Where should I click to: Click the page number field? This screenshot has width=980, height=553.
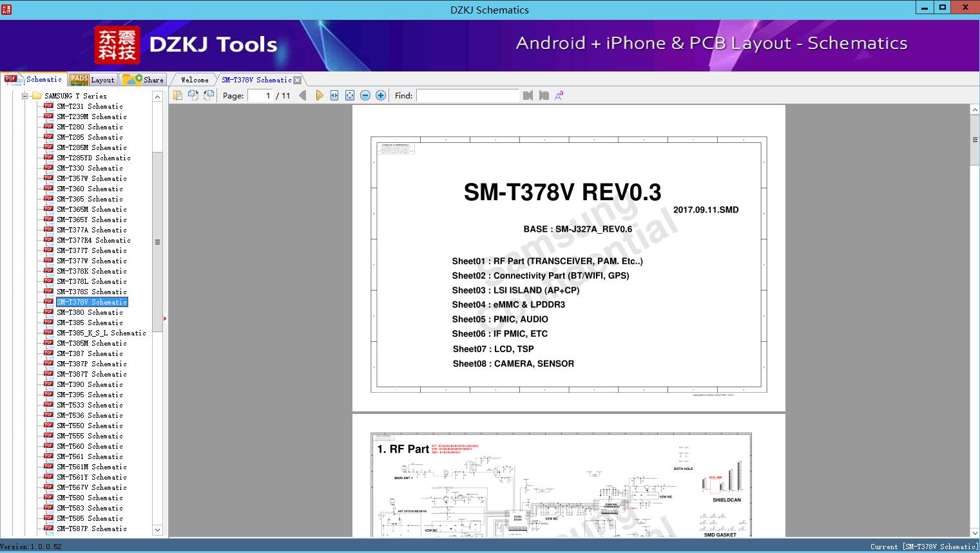pyautogui.click(x=261, y=95)
